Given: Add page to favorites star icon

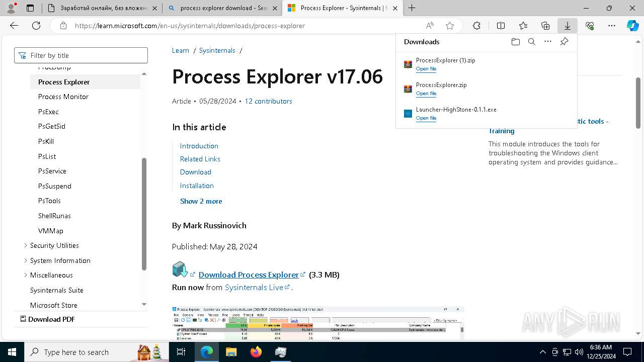Looking at the screenshot, I should [x=450, y=26].
